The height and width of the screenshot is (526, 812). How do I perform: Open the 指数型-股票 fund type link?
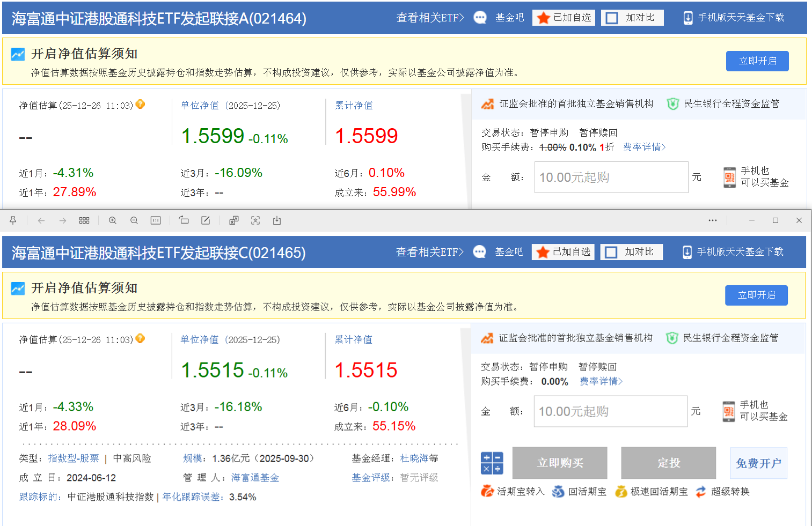coord(74,458)
